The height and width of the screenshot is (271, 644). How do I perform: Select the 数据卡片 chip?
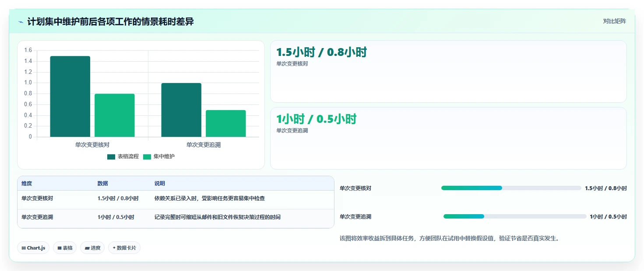coord(124,248)
